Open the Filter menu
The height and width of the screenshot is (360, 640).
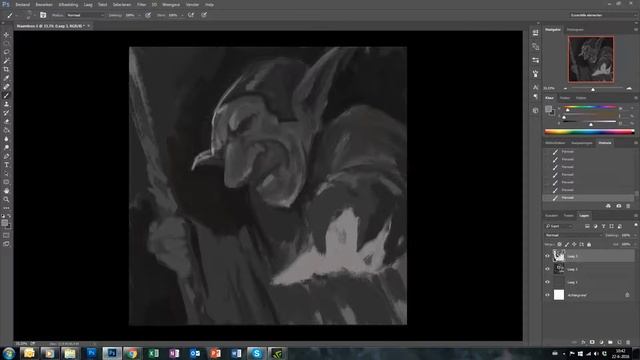click(141, 4)
